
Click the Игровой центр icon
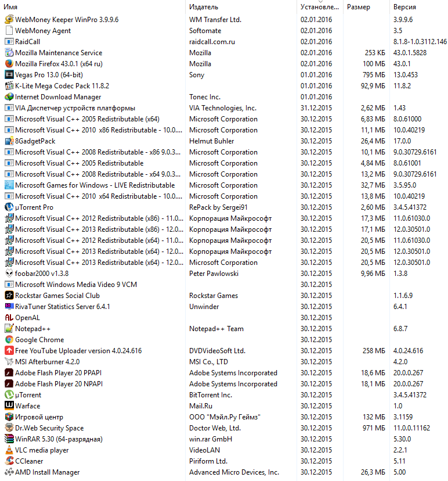click(x=9, y=417)
